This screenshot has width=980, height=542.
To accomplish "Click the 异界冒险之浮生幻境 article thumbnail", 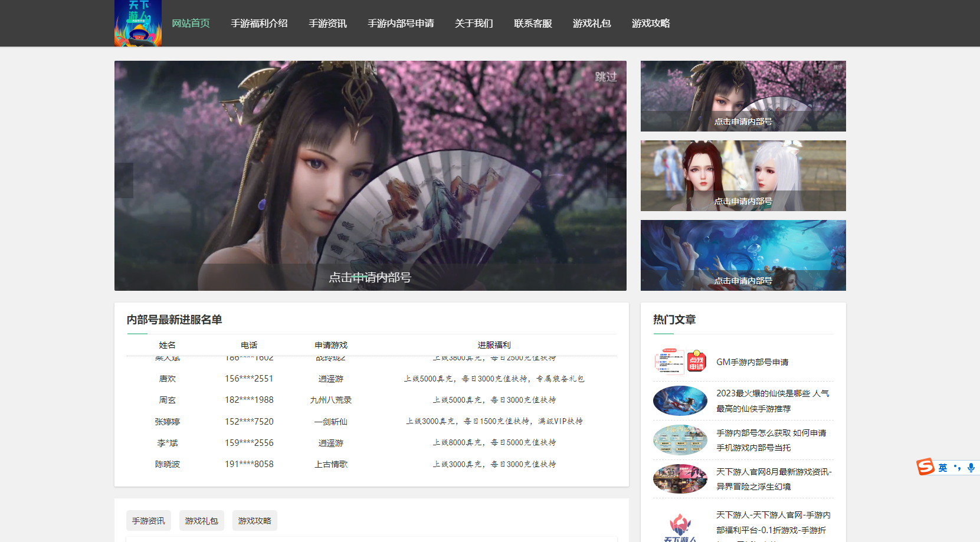I will pos(680,479).
